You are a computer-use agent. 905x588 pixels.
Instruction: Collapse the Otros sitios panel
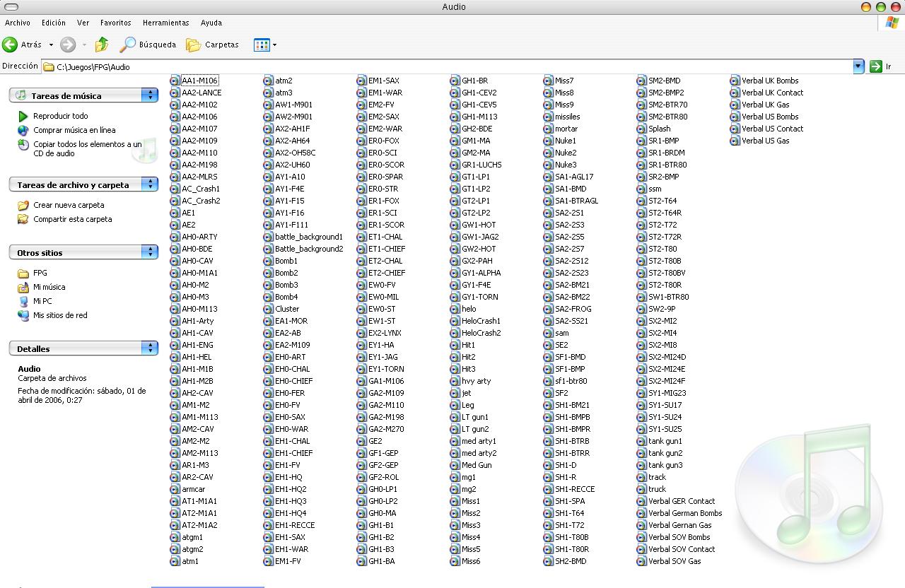(149, 252)
